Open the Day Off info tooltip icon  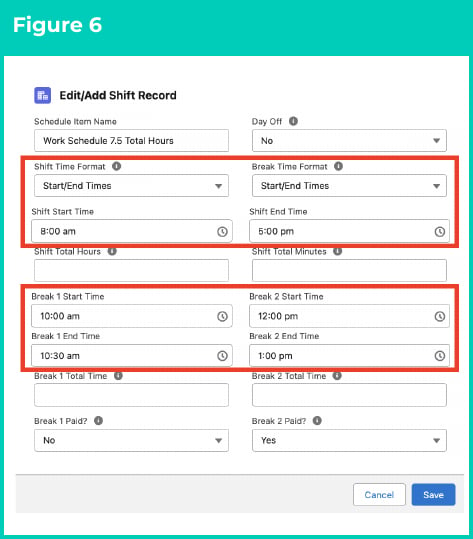click(293, 121)
